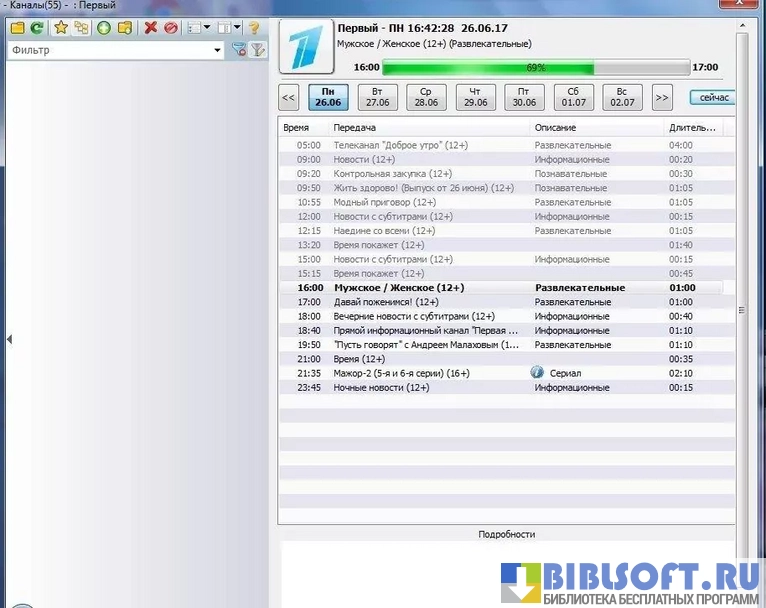Click the green refresh arrow icon

[36, 28]
